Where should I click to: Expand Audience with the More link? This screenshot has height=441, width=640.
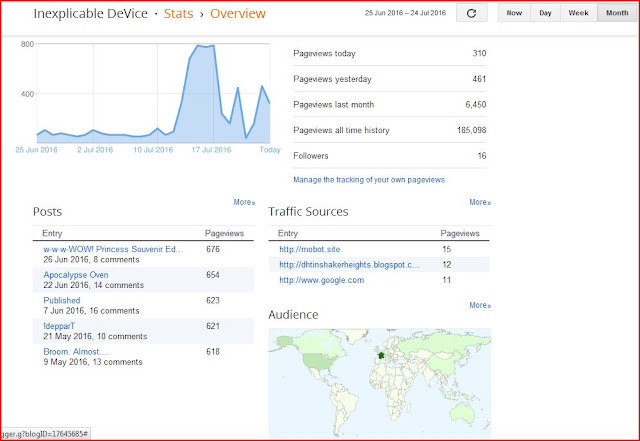click(480, 305)
